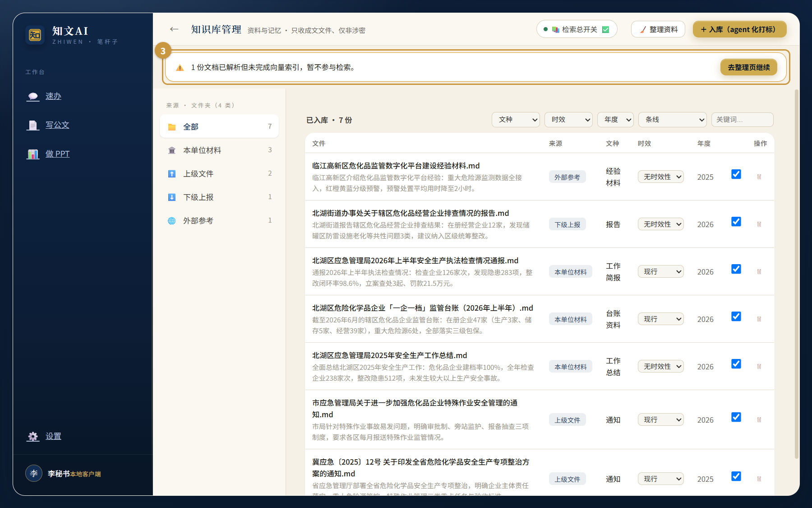This screenshot has width=812, height=508.
Task: Click the 本单位材料 building icon
Action: pos(172,150)
